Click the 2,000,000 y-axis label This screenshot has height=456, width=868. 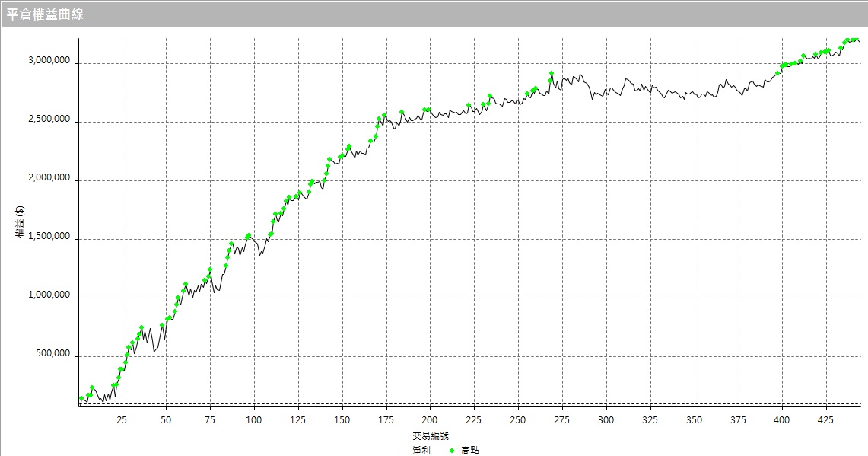49,178
